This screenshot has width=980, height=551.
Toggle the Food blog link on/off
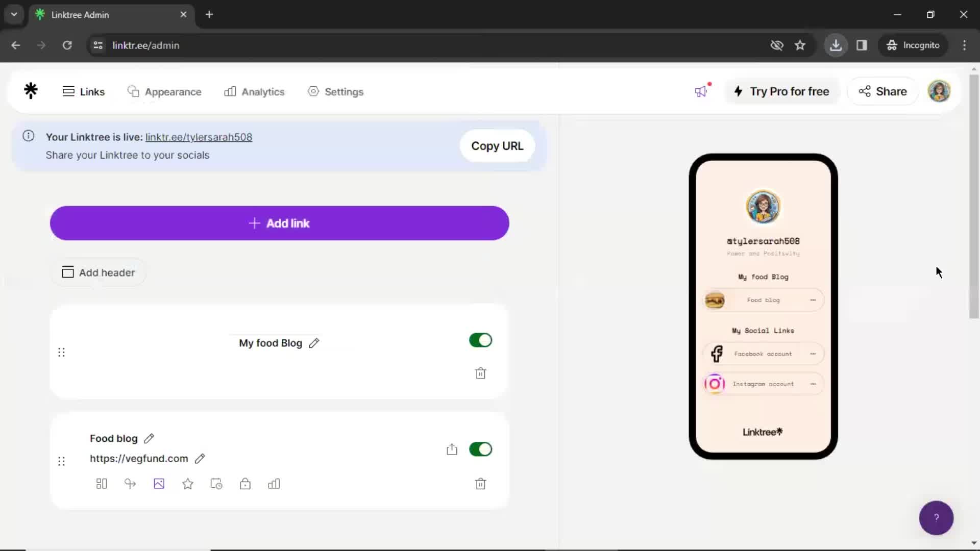(x=481, y=449)
